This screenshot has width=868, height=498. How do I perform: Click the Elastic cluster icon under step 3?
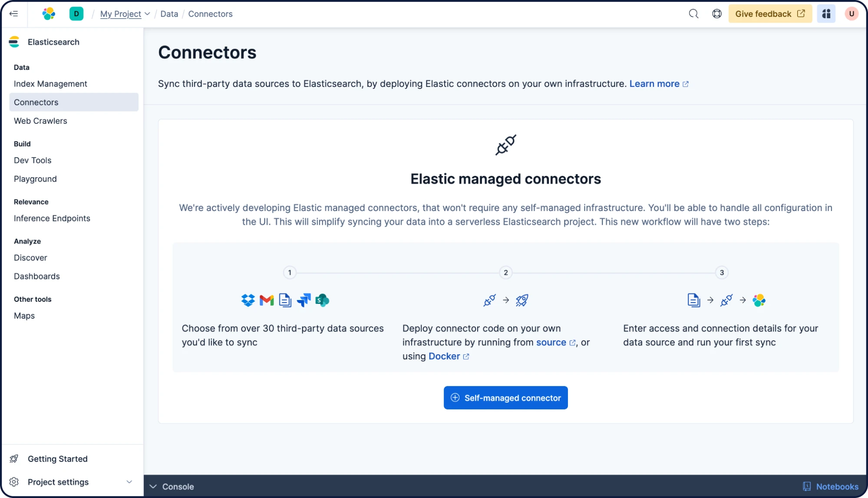[759, 300]
